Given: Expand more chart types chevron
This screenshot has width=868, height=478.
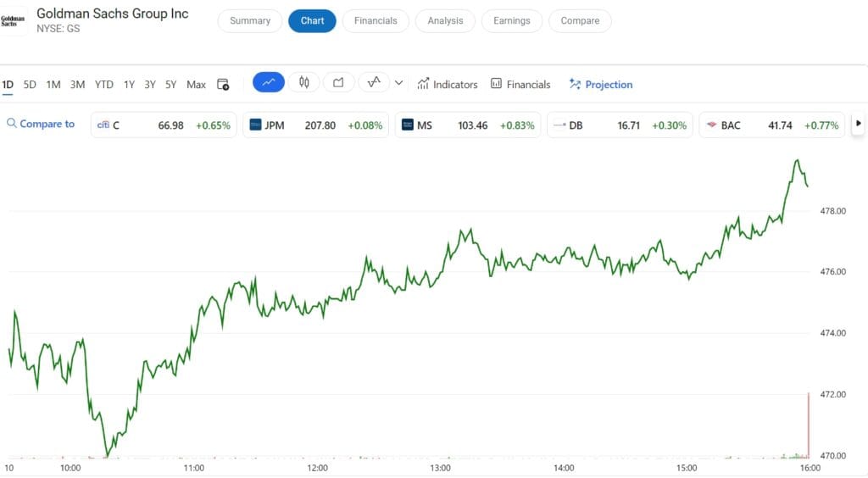Looking at the screenshot, I should click(x=398, y=83).
